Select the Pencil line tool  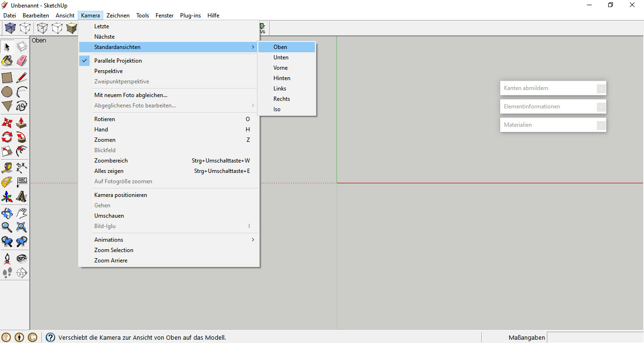(22, 78)
